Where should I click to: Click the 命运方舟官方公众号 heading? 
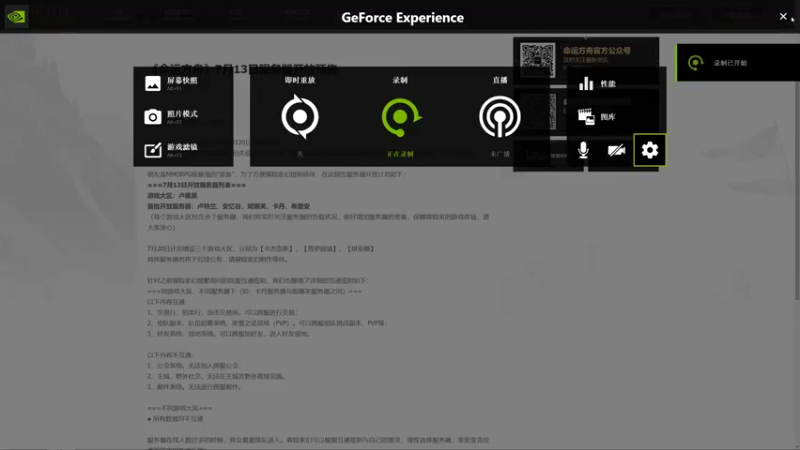pyautogui.click(x=597, y=51)
